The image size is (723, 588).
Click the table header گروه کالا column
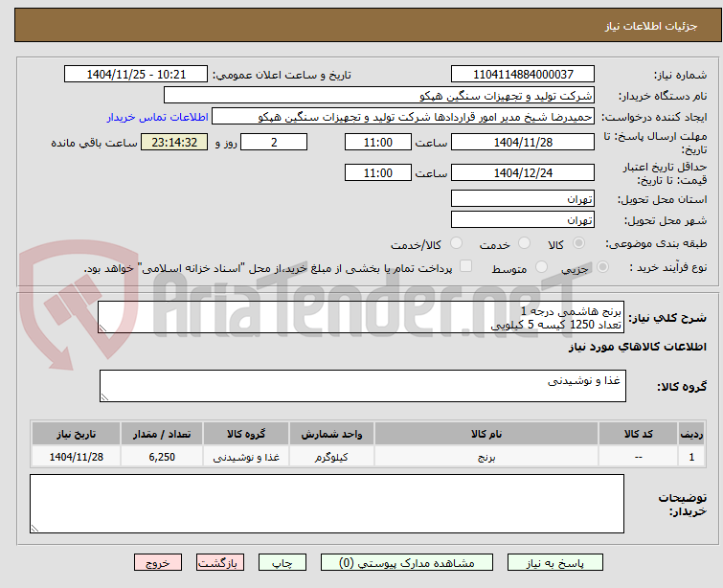tap(246, 434)
